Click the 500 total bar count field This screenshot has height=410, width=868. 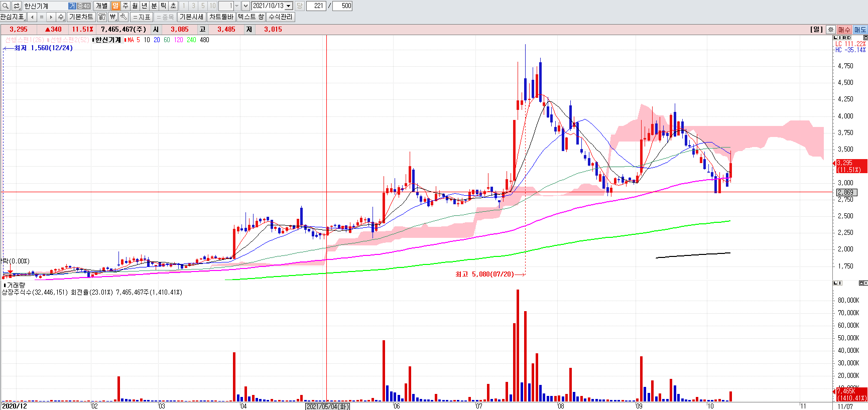pos(342,6)
